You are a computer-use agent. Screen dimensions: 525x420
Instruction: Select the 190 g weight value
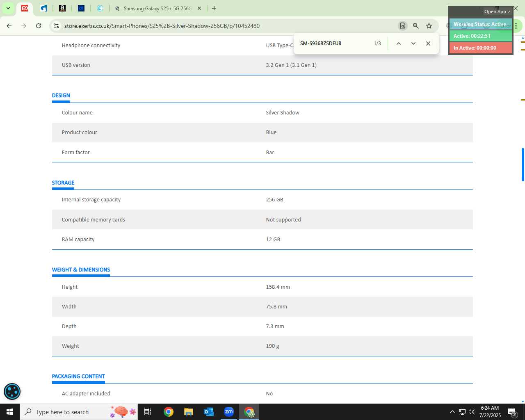(x=272, y=346)
